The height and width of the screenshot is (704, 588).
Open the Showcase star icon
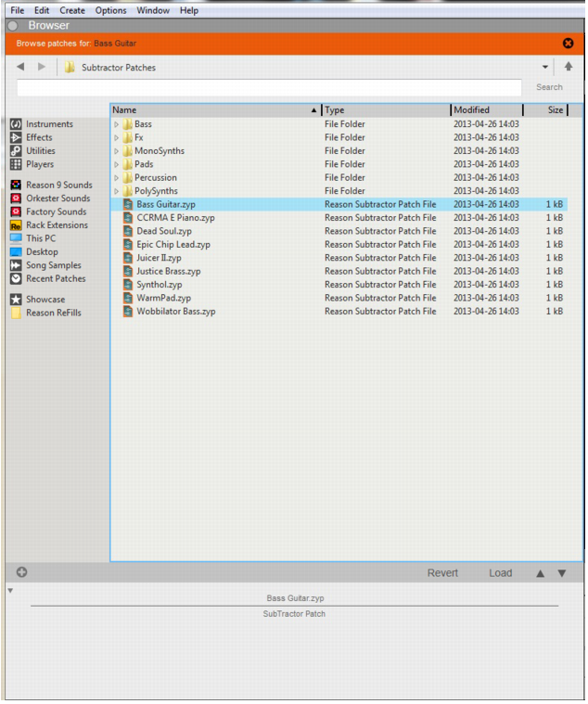tap(16, 300)
